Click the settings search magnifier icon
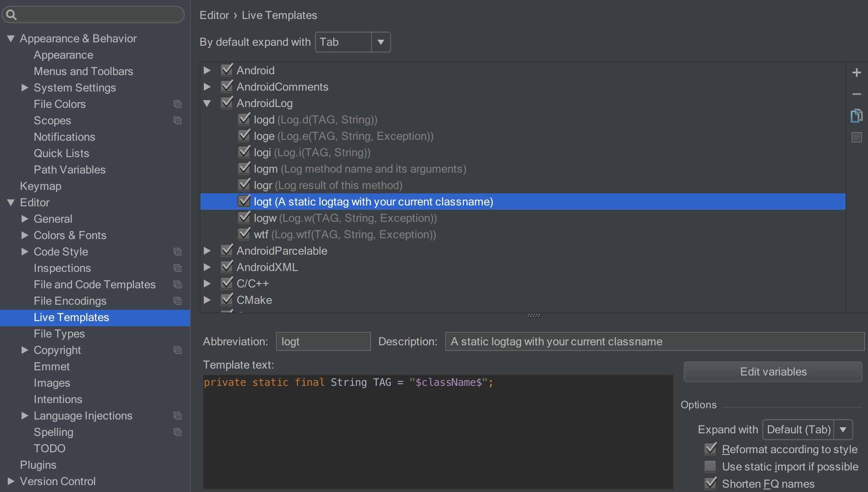 12,15
